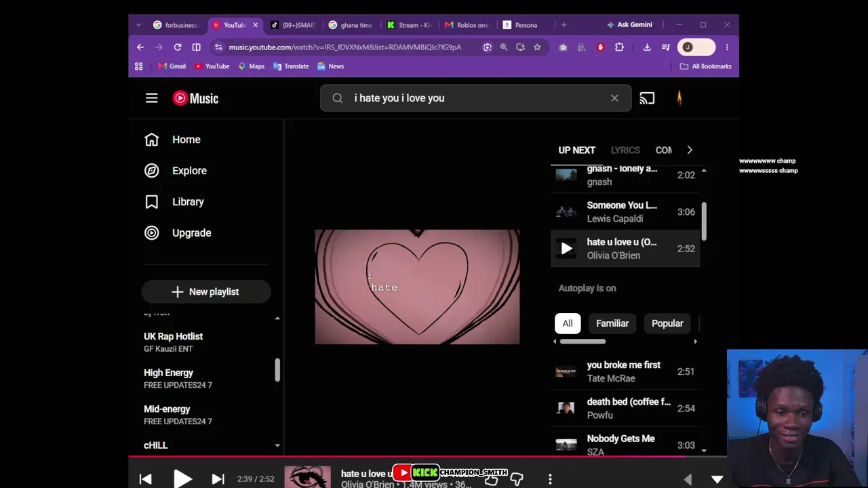
Task: Open the All Bookmarks folder
Action: click(705, 66)
